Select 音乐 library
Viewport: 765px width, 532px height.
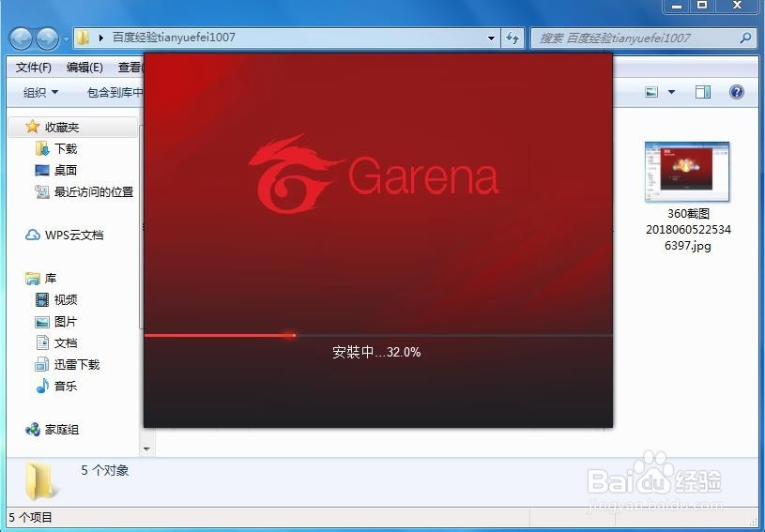coord(66,387)
